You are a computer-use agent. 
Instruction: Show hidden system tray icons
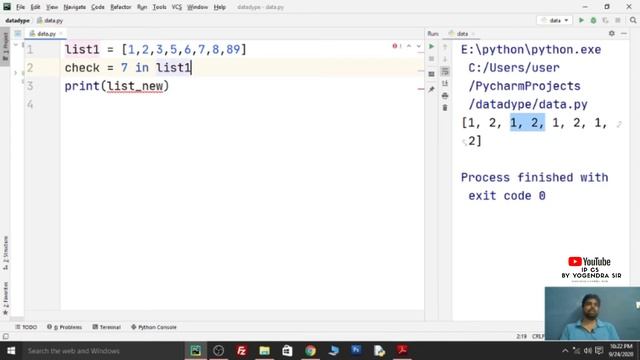[x=565, y=351]
